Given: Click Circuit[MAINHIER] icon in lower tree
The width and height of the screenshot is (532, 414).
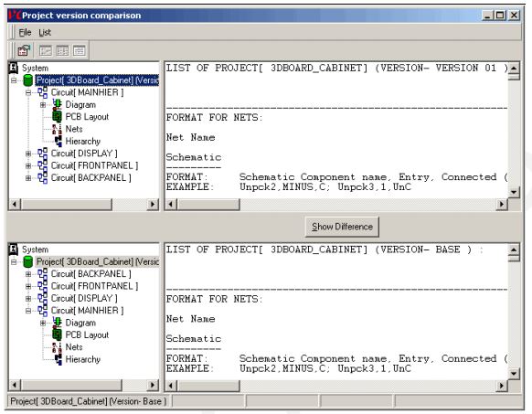Looking at the screenshot, I should pos(42,311).
